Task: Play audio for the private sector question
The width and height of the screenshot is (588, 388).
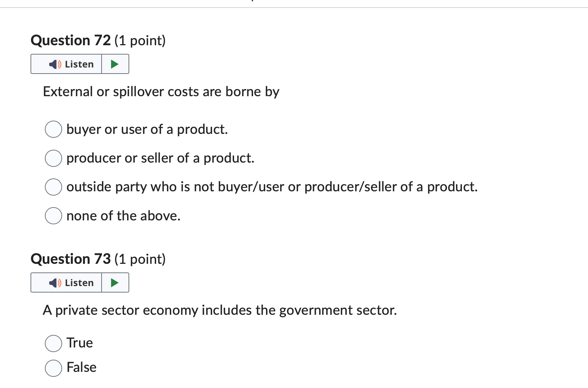Action: point(115,282)
